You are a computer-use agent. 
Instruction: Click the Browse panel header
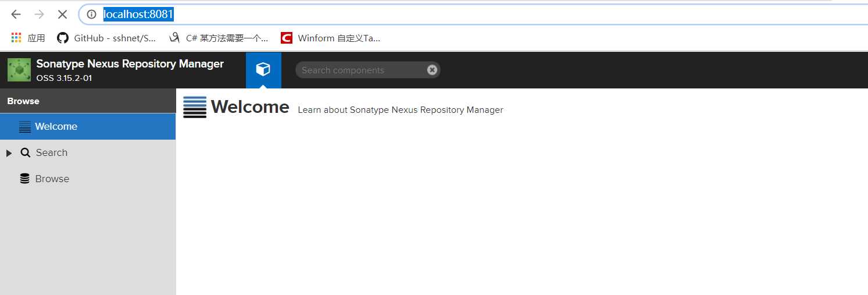[88, 101]
